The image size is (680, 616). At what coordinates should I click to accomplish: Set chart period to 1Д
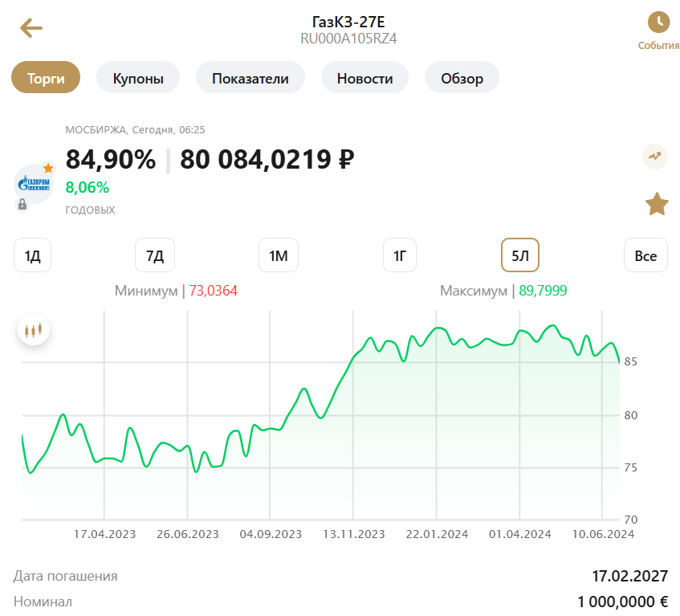coord(33,255)
